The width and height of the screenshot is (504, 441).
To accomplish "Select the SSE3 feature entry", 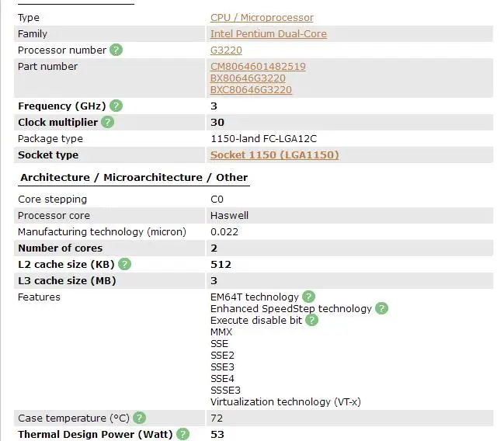I will [222, 366].
